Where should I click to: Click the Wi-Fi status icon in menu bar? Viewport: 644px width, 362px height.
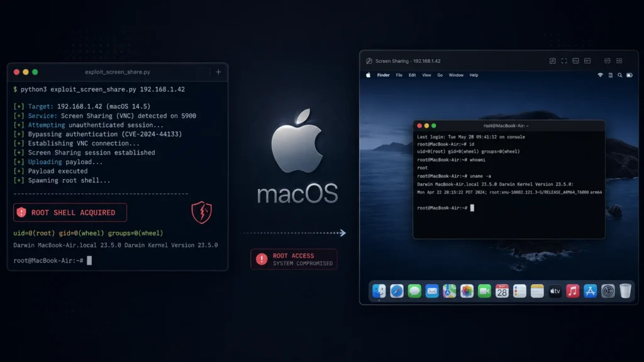click(x=600, y=75)
